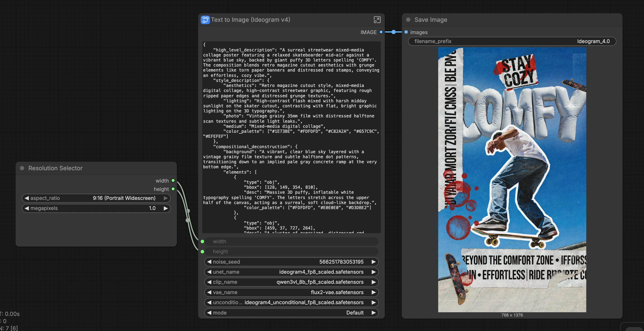Open the aspect_ratio 9:16 dropdown
The image size is (644, 331).
[x=96, y=198]
